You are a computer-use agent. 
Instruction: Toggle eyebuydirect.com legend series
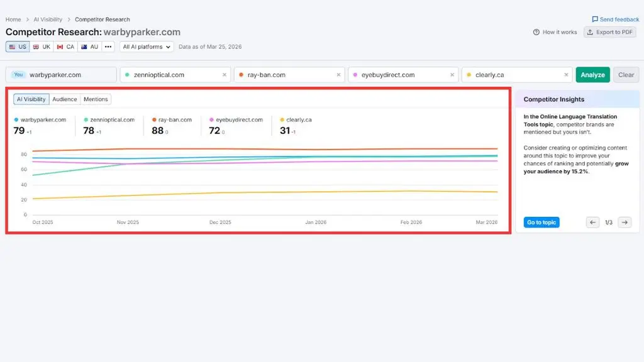pyautogui.click(x=236, y=120)
